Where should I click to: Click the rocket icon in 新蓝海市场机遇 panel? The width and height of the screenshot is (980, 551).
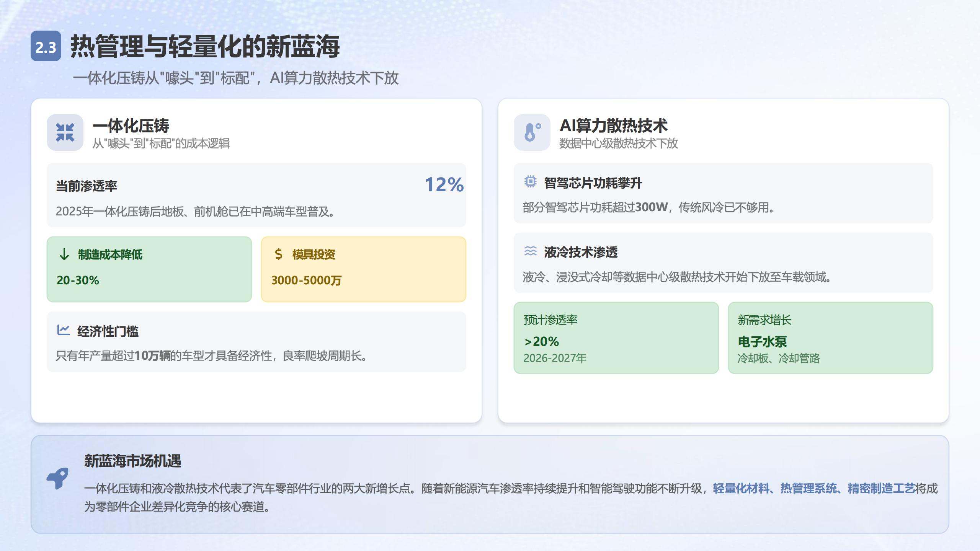(57, 478)
